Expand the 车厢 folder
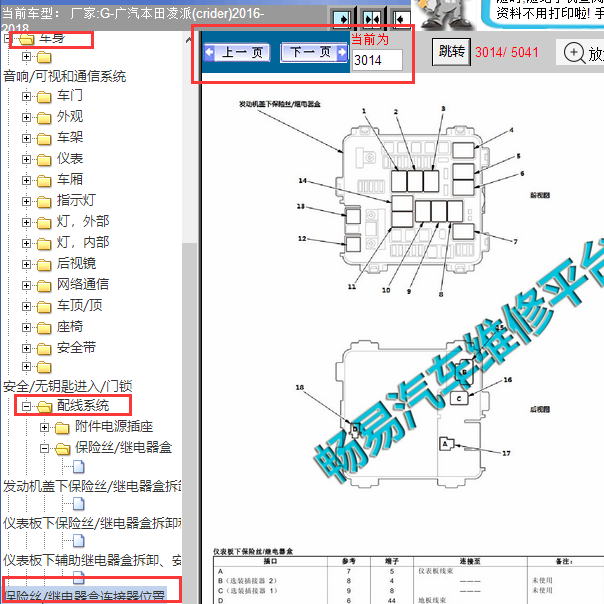The width and height of the screenshot is (604, 604). pyautogui.click(x=26, y=180)
